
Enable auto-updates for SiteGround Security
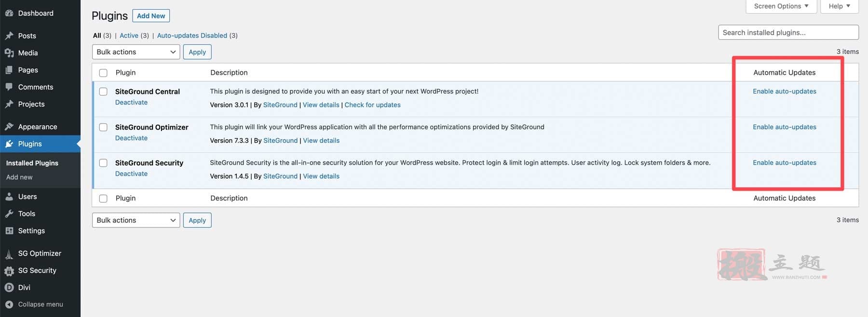(x=785, y=163)
